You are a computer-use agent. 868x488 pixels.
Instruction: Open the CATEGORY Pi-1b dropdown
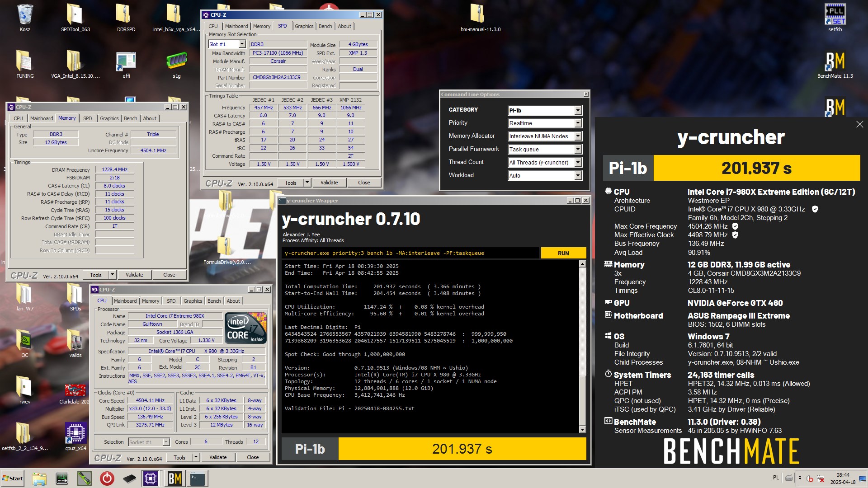578,110
